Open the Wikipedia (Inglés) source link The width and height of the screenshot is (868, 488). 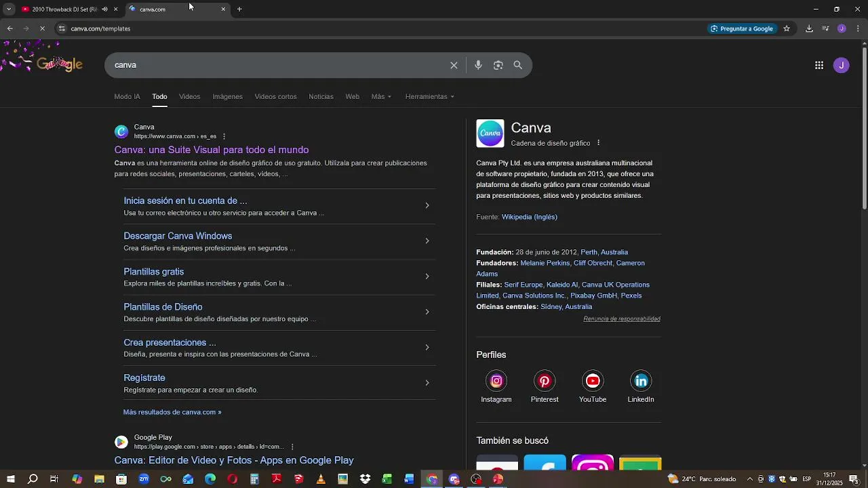tap(529, 217)
